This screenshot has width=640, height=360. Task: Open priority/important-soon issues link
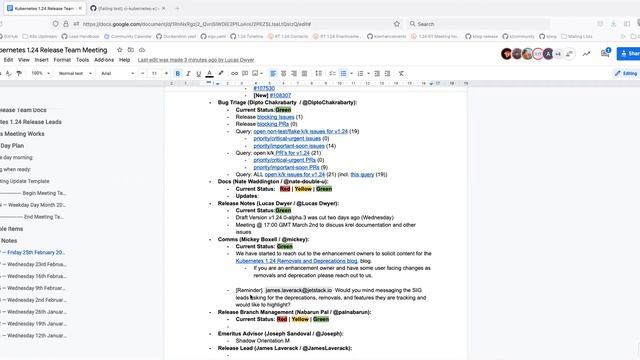point(289,146)
